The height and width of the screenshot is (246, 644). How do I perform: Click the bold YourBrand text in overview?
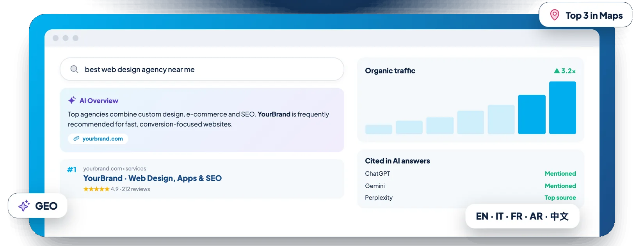274,114
